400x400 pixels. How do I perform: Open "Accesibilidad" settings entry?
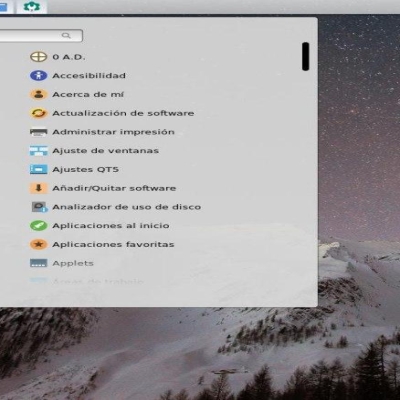(x=89, y=76)
